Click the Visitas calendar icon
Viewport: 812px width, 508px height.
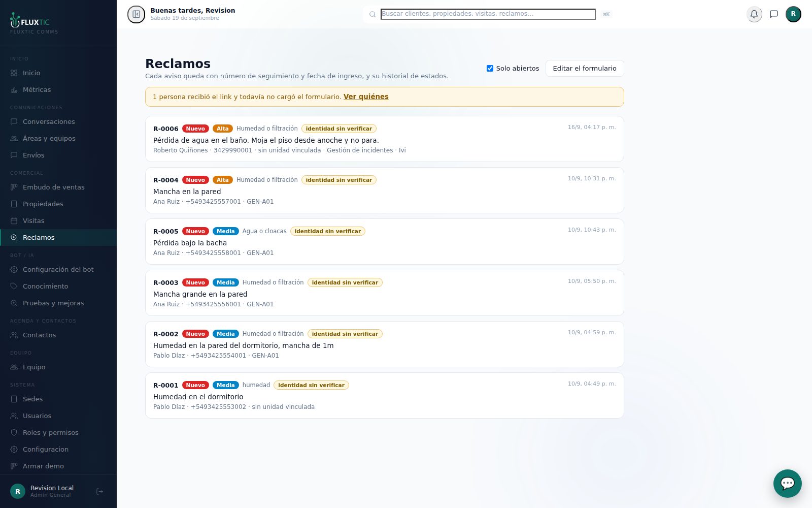(x=14, y=221)
